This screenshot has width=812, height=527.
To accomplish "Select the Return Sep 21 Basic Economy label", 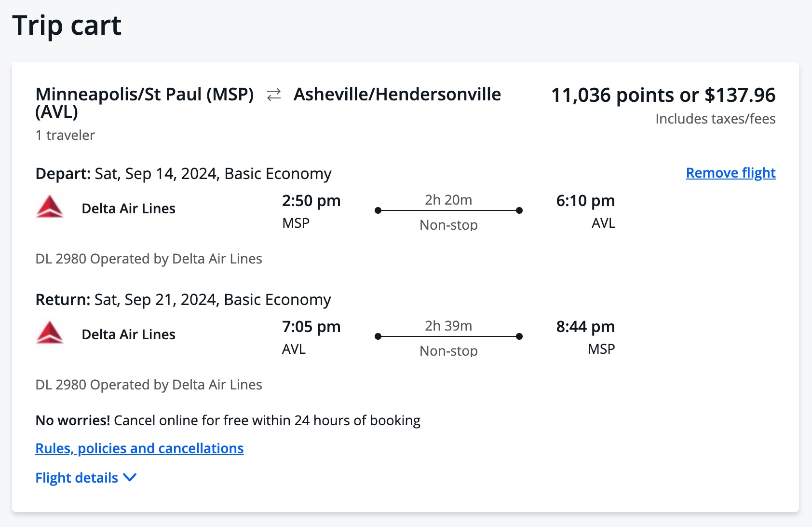I will coord(183,299).
